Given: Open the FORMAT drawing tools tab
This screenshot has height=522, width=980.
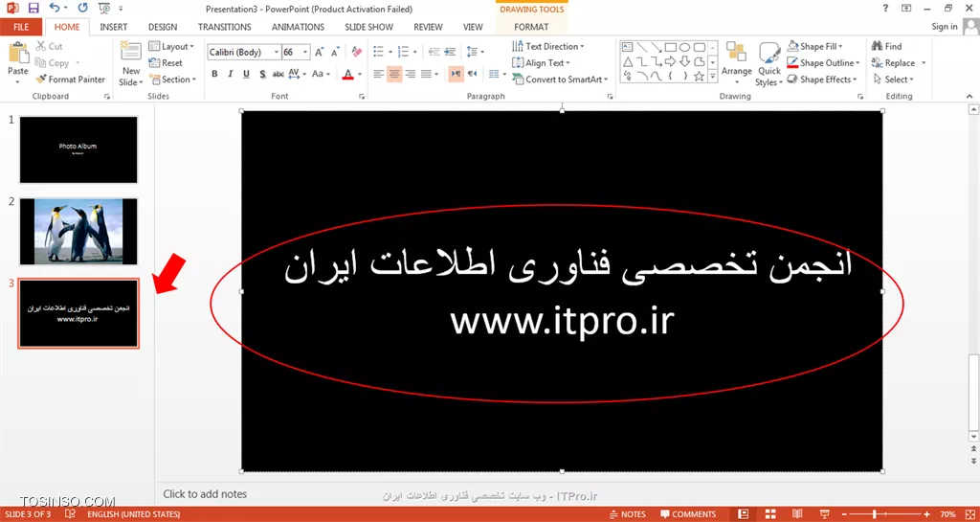Looking at the screenshot, I should (531, 27).
